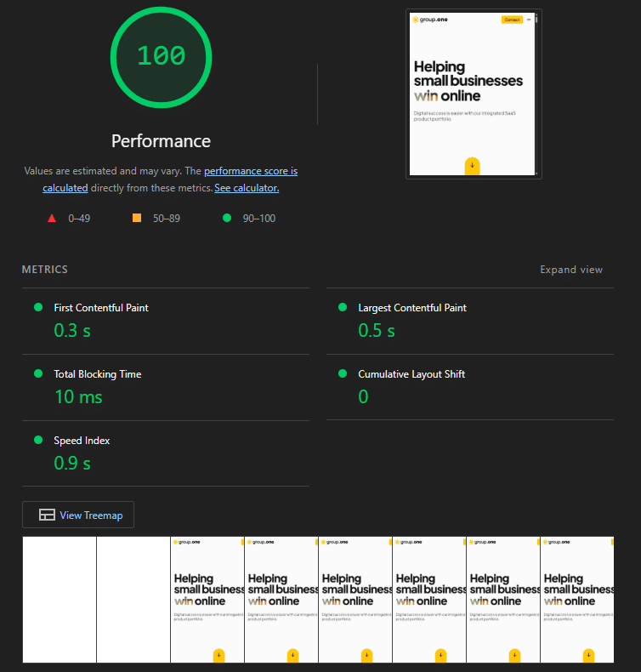The image size is (641, 672).
Task: Click the red triangle 0–49 legend icon
Action: pyautogui.click(x=52, y=219)
